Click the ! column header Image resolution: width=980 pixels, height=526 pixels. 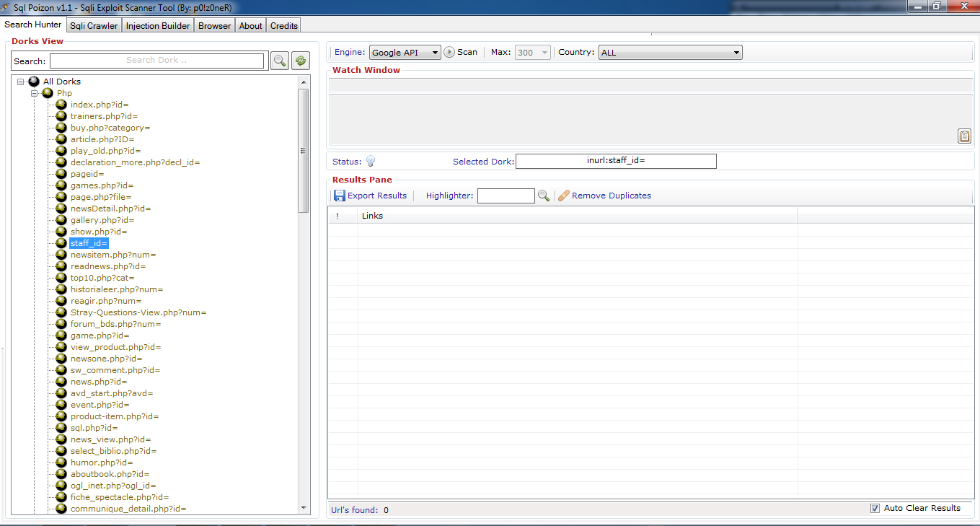coord(343,216)
